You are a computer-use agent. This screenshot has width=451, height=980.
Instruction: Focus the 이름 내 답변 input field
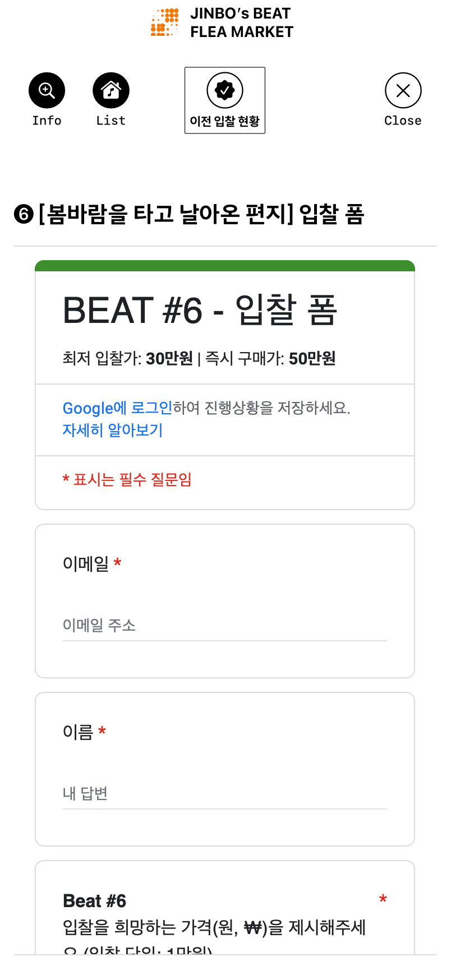[225, 794]
